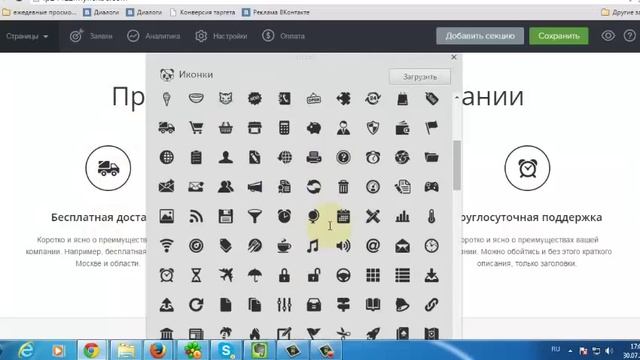Open Google Chrome from the taskbar

click(91, 351)
